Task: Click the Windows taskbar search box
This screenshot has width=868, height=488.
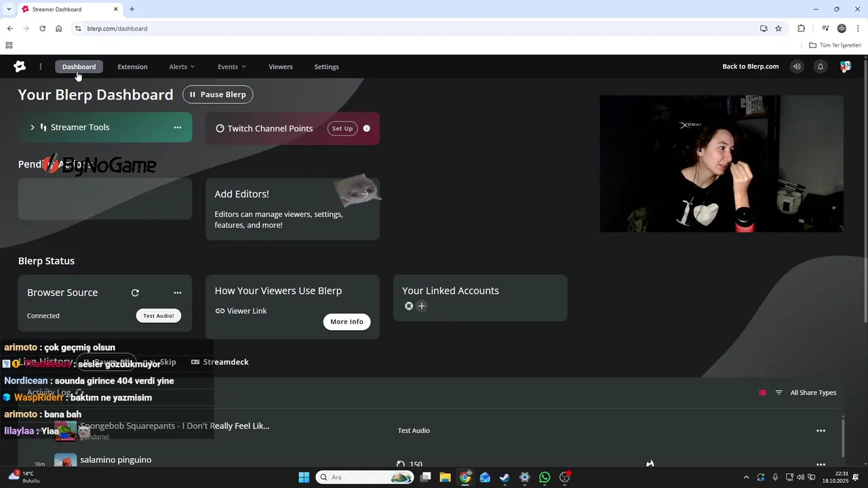Action: click(366, 477)
